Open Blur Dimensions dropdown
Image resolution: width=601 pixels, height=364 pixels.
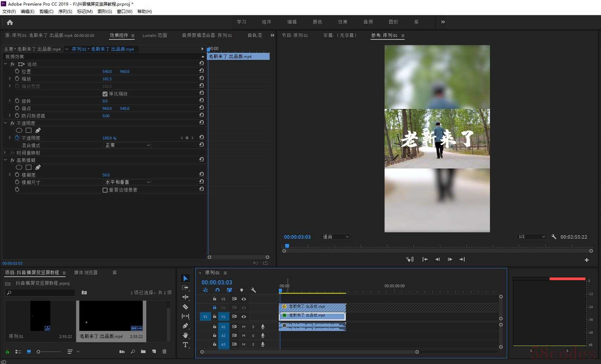(x=127, y=182)
